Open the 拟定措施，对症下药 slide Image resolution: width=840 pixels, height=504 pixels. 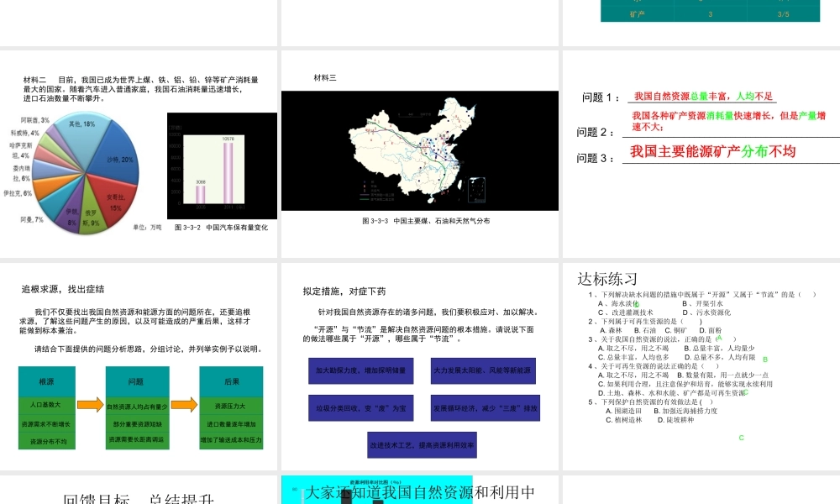pyautogui.click(x=420, y=366)
